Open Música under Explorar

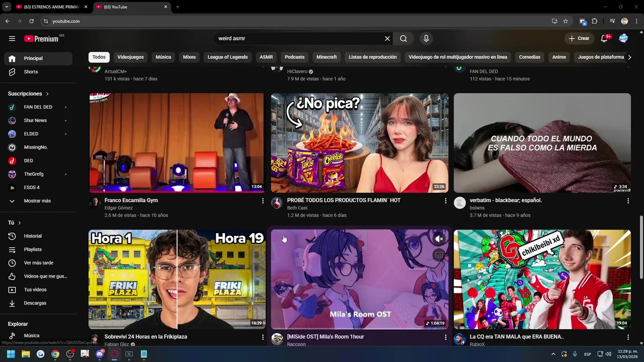pyautogui.click(x=39, y=336)
